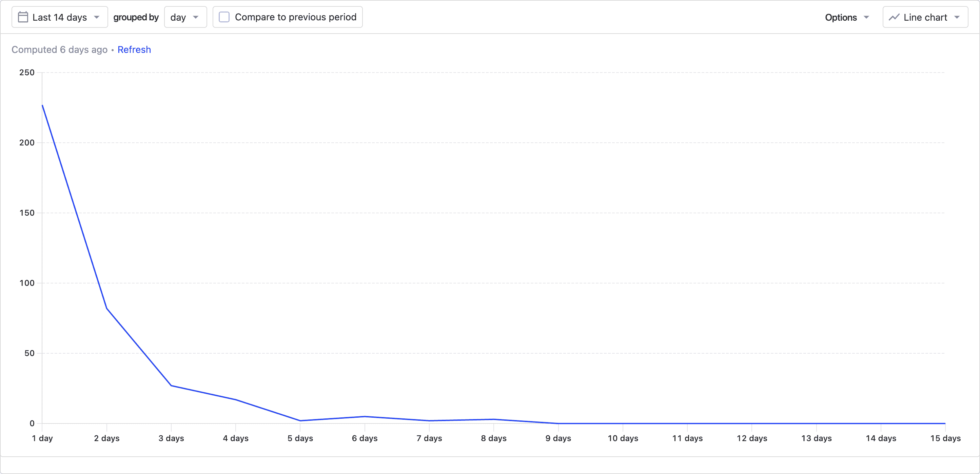The height and width of the screenshot is (474, 980).
Task: Click the line data point at 4 days
Action: pyautogui.click(x=236, y=399)
